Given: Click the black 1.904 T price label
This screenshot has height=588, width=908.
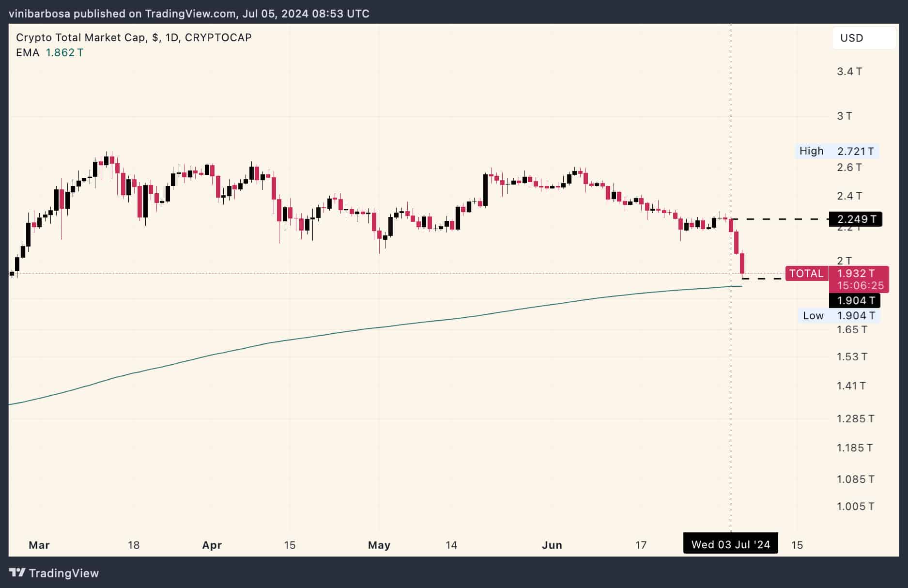Looking at the screenshot, I should click(x=857, y=300).
